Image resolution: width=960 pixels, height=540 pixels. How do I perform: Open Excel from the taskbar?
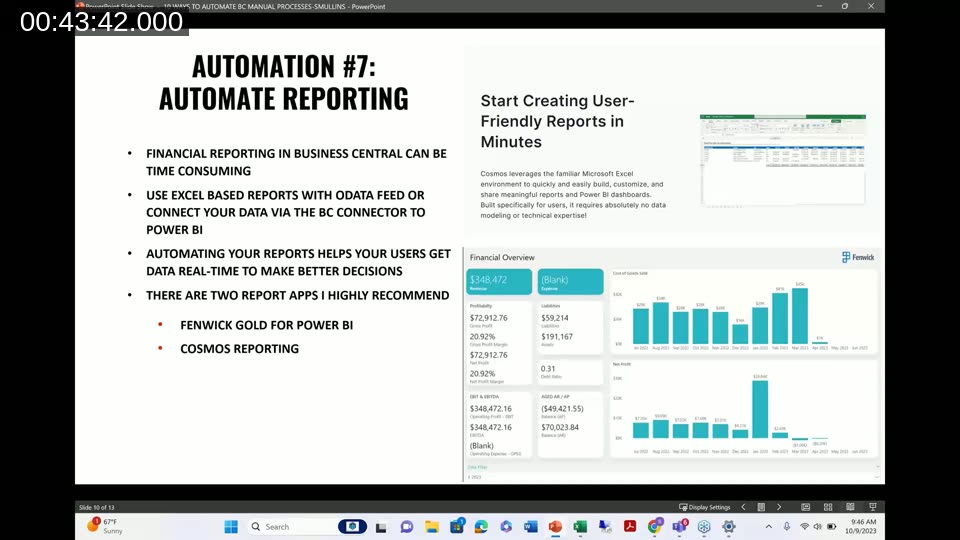click(x=580, y=527)
